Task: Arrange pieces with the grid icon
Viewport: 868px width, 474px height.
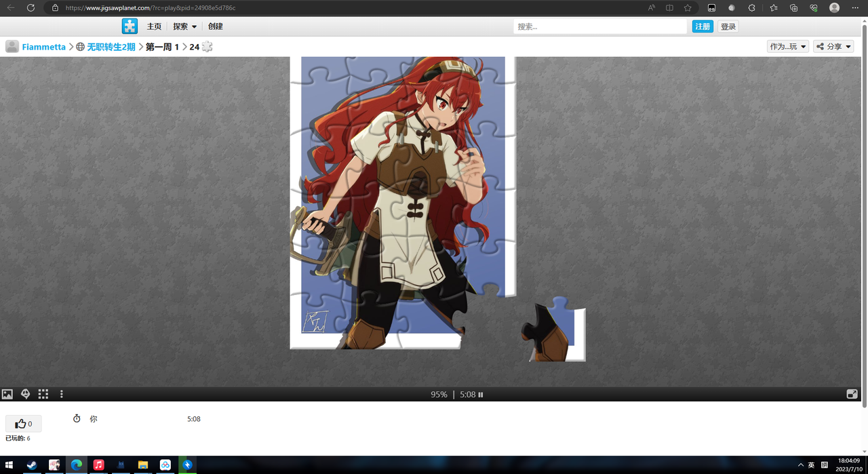Action: (x=43, y=394)
